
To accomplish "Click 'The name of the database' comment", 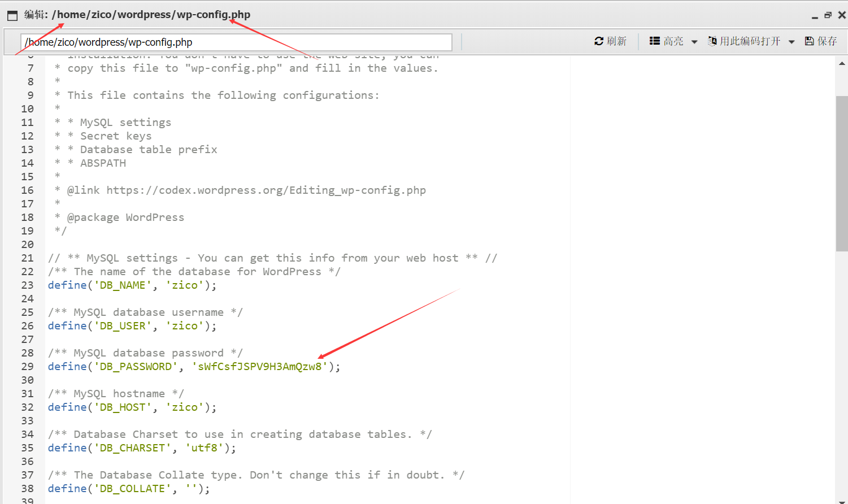I will pyautogui.click(x=194, y=272).
